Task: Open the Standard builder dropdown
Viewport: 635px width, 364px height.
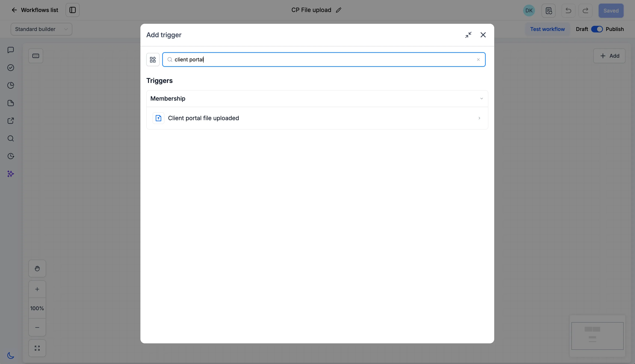Action: (x=41, y=29)
